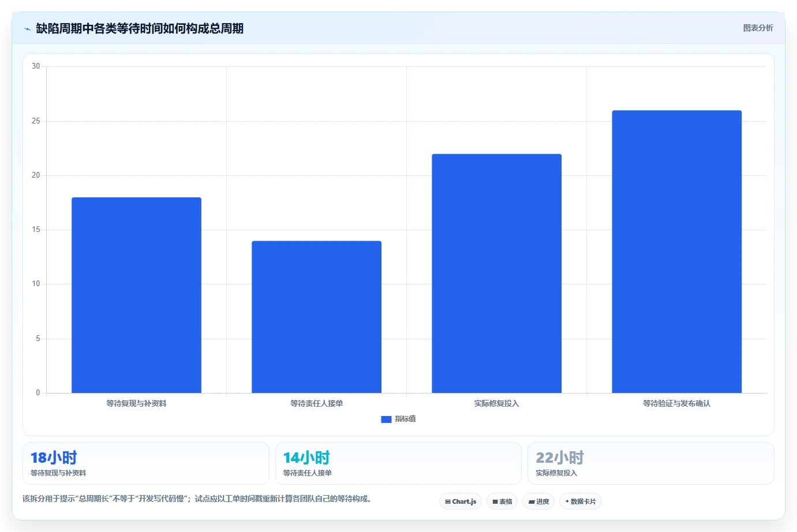The width and height of the screenshot is (797, 532).
Task: Click the 等待责任人接单 bar in the chart
Action: [x=316, y=317]
